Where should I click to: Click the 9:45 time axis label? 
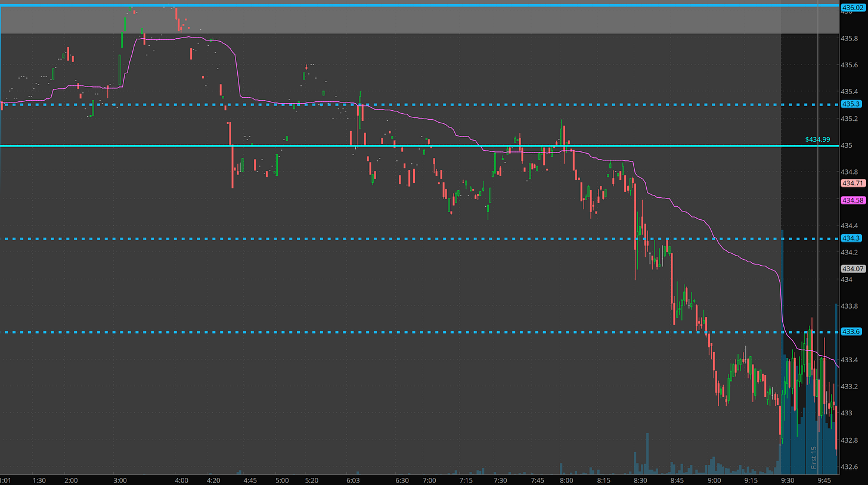pyautogui.click(x=825, y=480)
